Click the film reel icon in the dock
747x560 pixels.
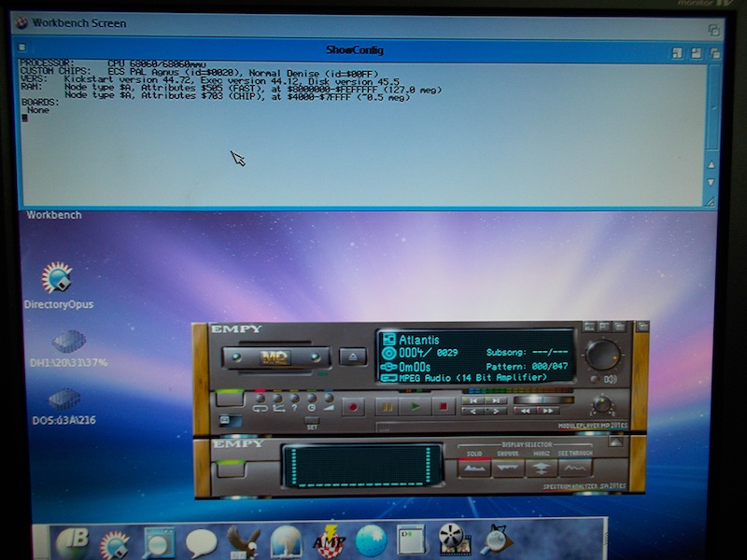[452, 541]
